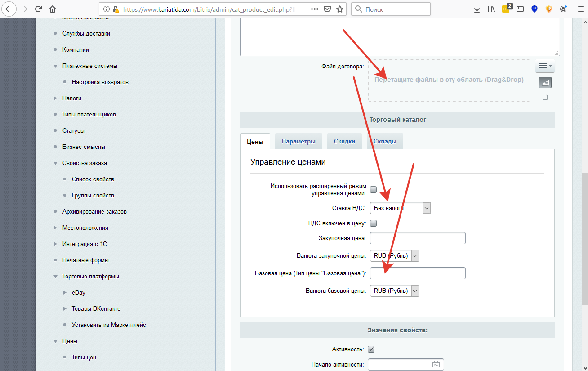Open base price currency dropdown
This screenshot has height=371, width=588.
pyautogui.click(x=394, y=291)
